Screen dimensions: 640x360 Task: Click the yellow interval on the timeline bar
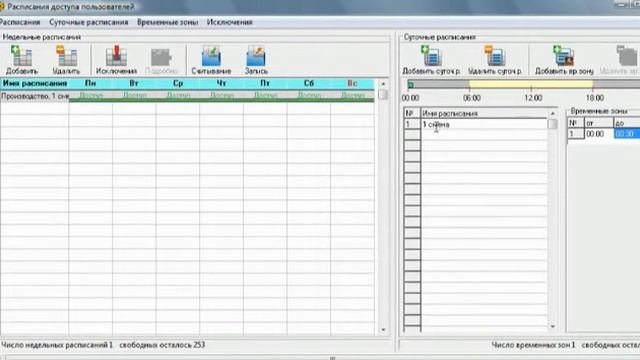[531, 84]
